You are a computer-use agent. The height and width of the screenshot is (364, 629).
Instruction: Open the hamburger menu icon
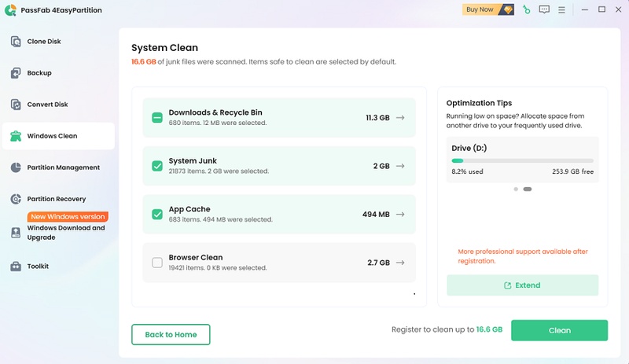pos(561,9)
